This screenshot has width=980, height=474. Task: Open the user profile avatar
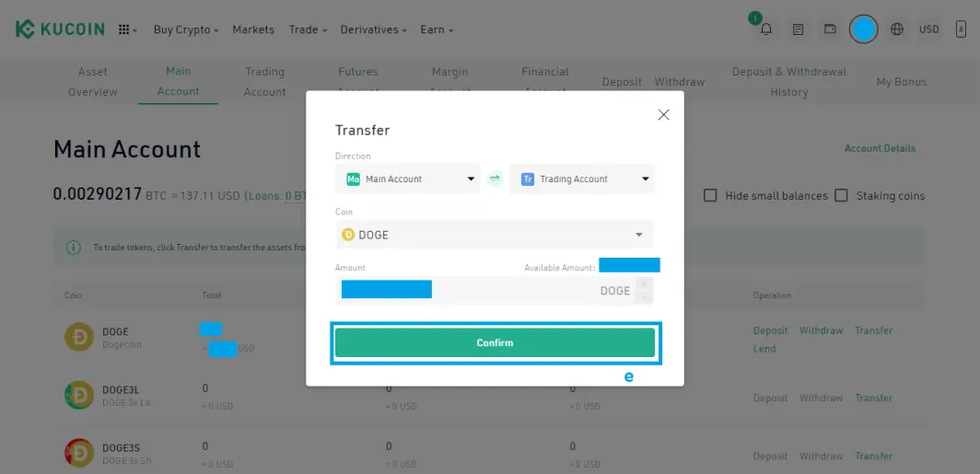(x=864, y=29)
